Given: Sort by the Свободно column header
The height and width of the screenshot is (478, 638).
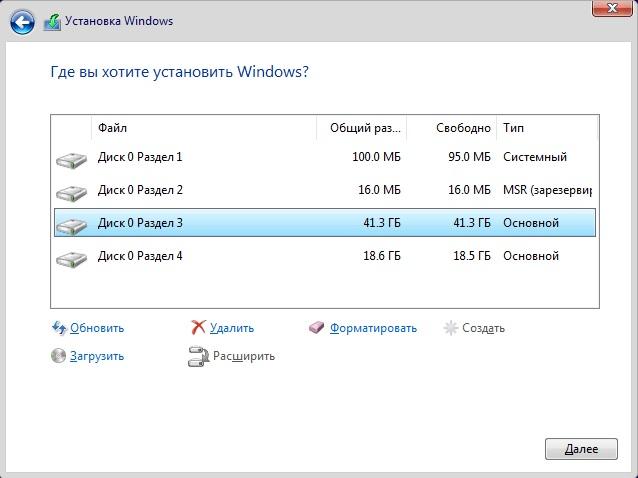Looking at the screenshot, I should [x=452, y=128].
